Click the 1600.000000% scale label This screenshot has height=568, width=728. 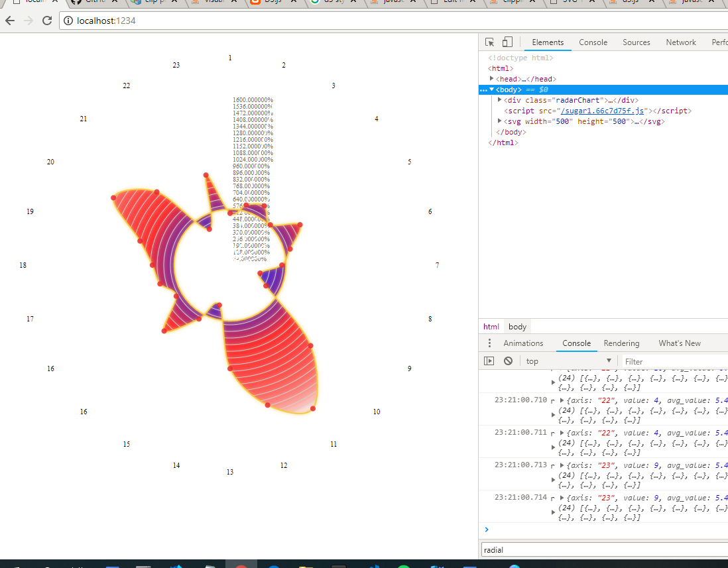[x=253, y=100]
